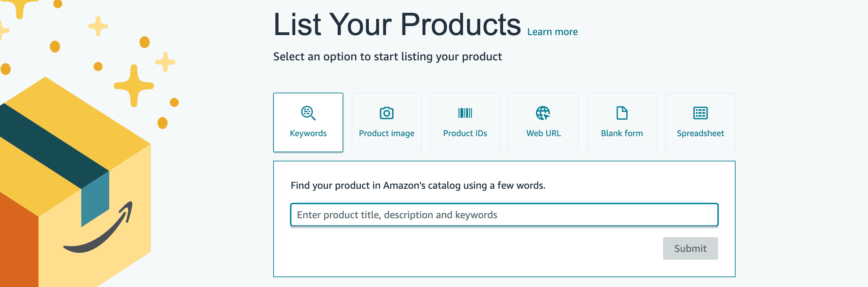Select the Keywords option card
This screenshot has width=868, height=287.
pos(308,122)
